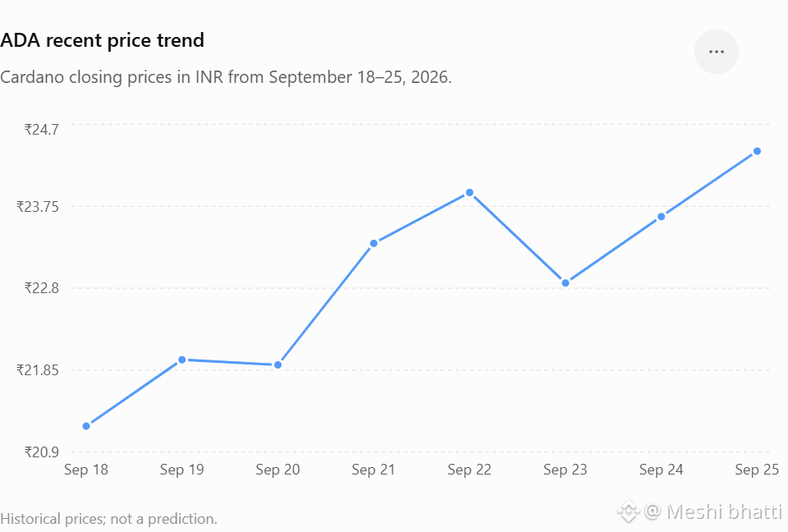
Task: Click the Sep 24 data point
Action: pos(662,217)
